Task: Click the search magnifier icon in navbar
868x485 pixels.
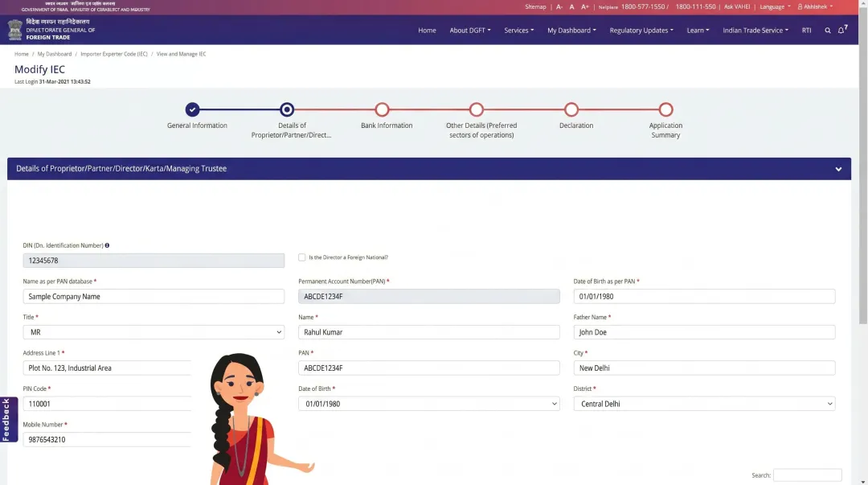Action: pyautogui.click(x=828, y=31)
